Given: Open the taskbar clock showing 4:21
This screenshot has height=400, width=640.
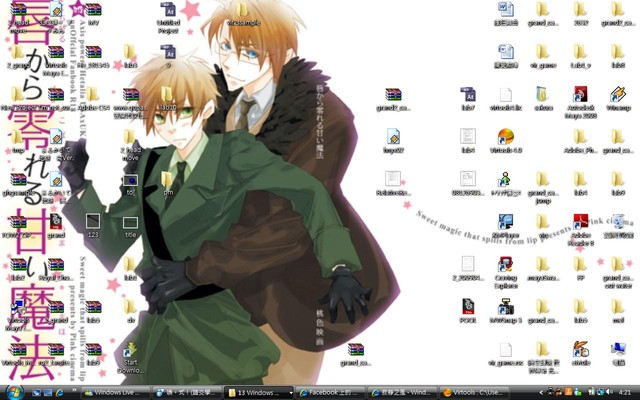Looking at the screenshot, I should pyautogui.click(x=625, y=393).
